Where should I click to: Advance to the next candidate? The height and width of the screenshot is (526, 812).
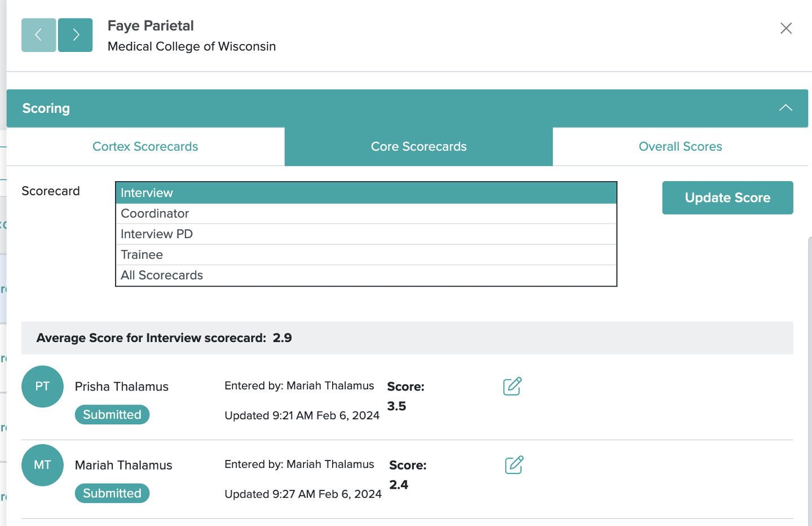tap(75, 35)
